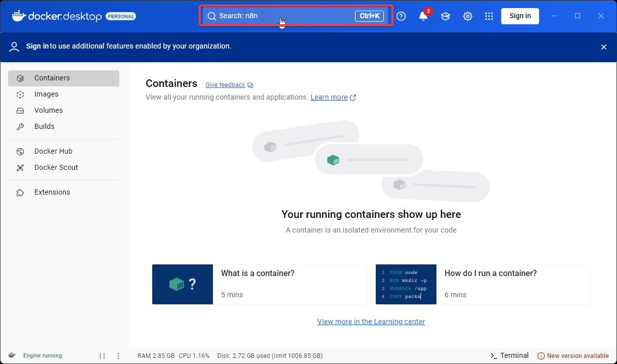Click the Builds wrench icon in sidebar
Viewport: 617px width, 364px height.
[20, 127]
